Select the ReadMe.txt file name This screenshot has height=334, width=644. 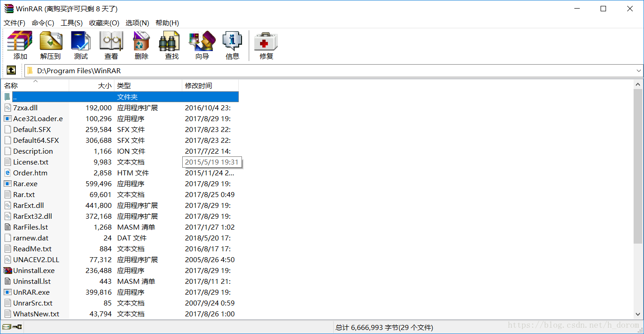33,249
